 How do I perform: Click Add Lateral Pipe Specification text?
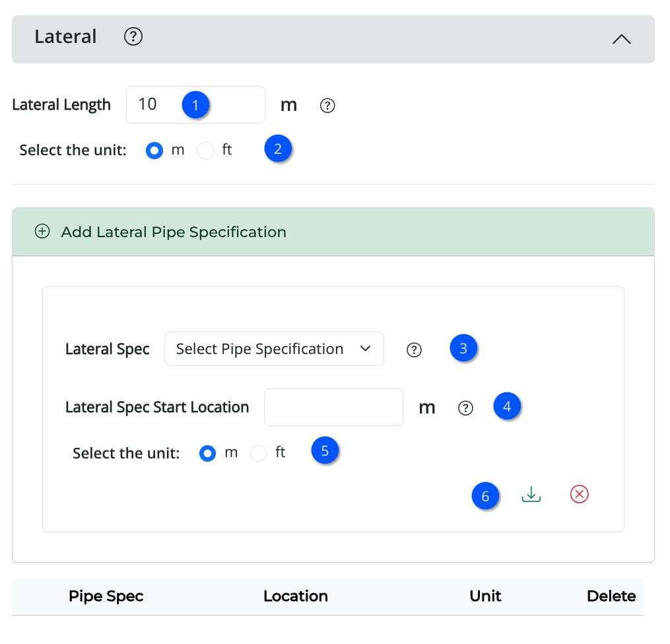(174, 233)
